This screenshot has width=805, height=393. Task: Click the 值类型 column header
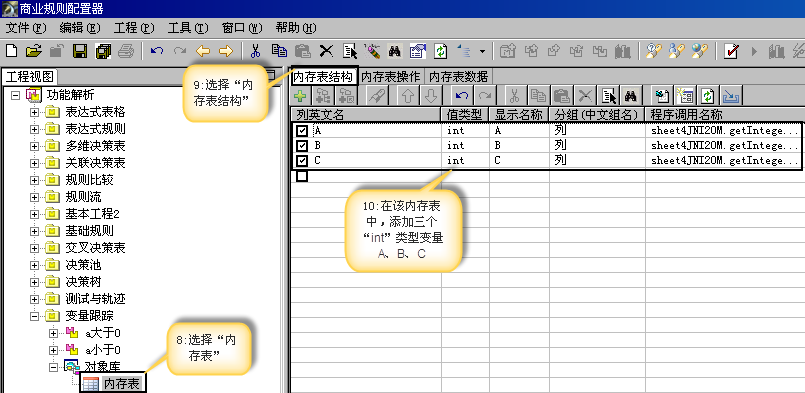click(x=465, y=114)
